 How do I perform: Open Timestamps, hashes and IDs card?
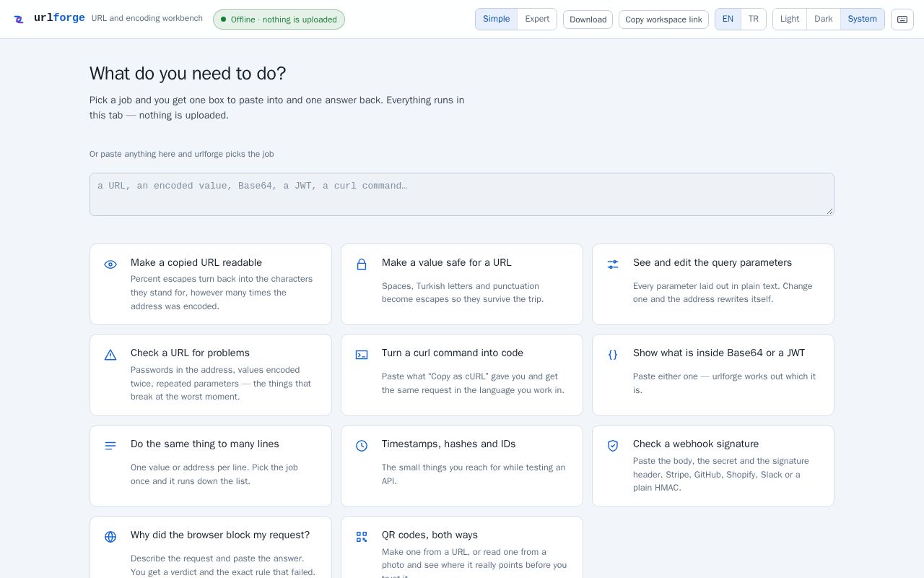tap(462, 466)
